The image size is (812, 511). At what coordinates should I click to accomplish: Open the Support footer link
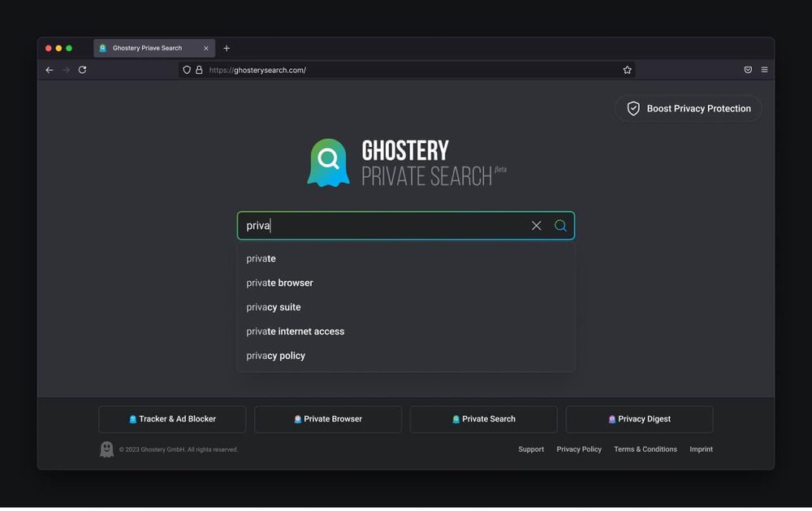point(531,449)
